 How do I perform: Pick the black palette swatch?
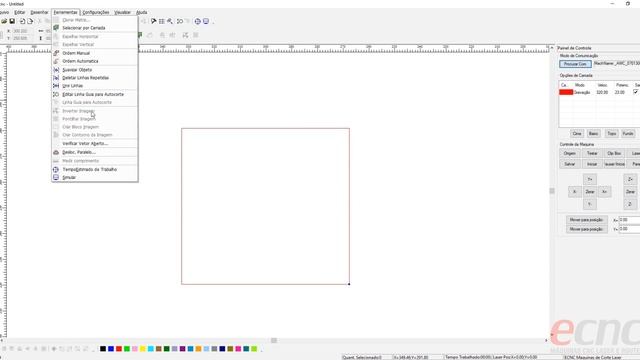tap(103, 349)
